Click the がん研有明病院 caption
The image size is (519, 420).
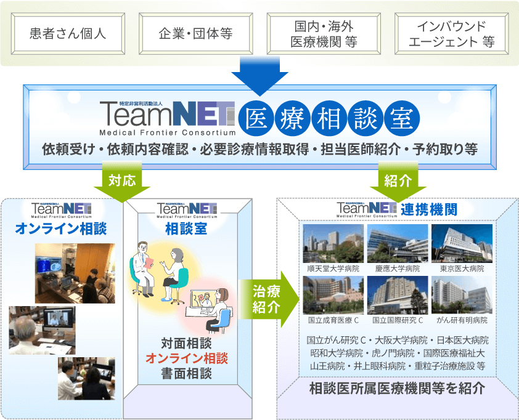pyautogui.click(x=462, y=320)
